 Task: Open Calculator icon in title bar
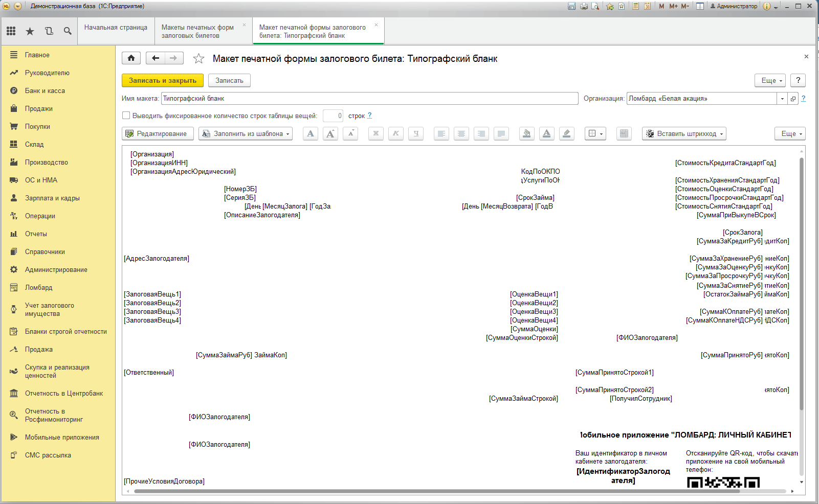pos(635,6)
